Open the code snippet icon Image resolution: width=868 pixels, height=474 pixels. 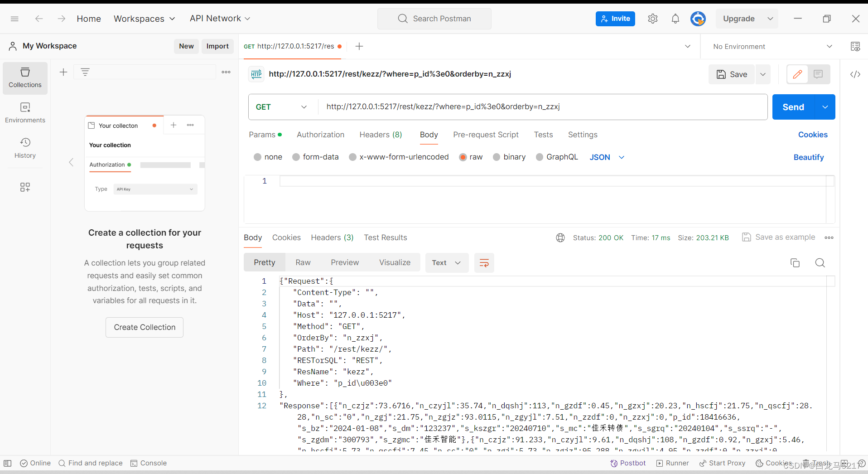coord(855,74)
